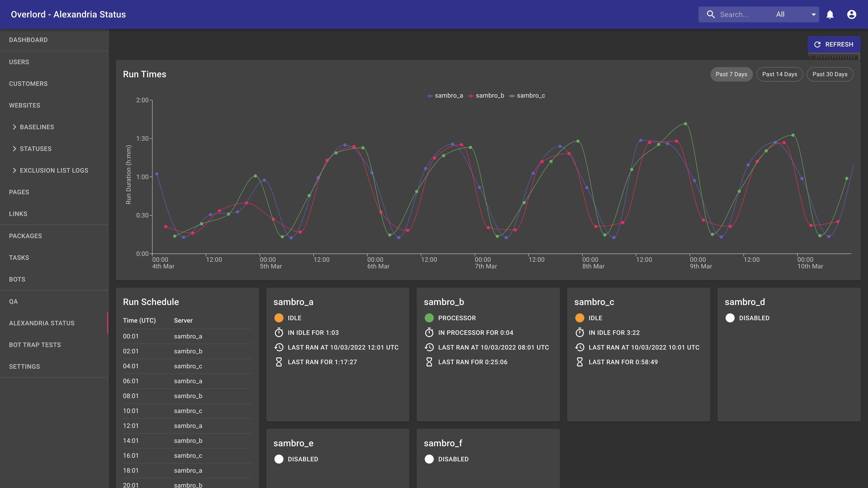Toggle sambro_c series in chart legend
This screenshot has height=488, width=868.
click(527, 96)
